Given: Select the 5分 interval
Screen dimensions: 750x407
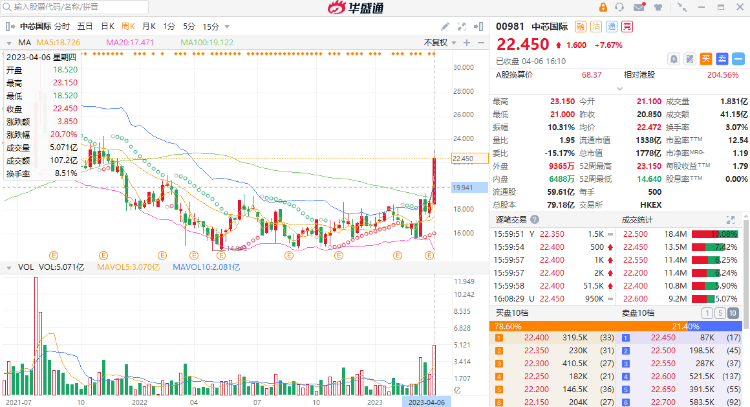Looking at the screenshot, I should click(x=189, y=26).
